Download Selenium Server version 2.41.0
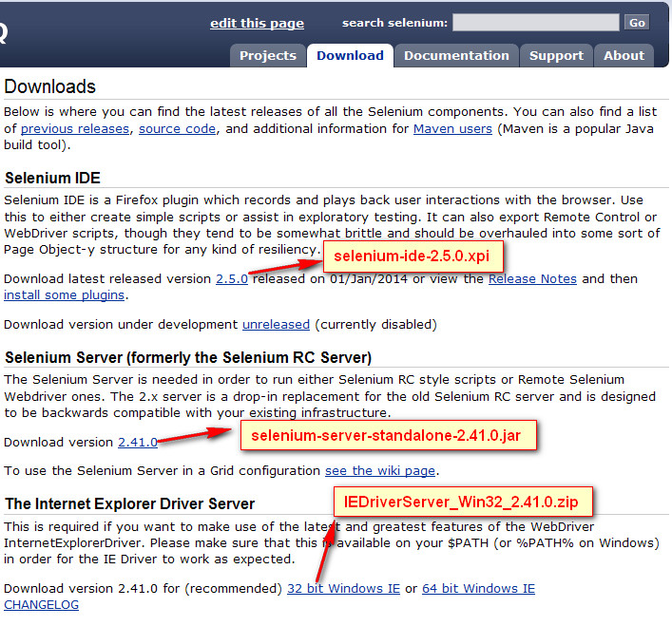Image resolution: width=672 pixels, height=626 pixels. (x=138, y=442)
